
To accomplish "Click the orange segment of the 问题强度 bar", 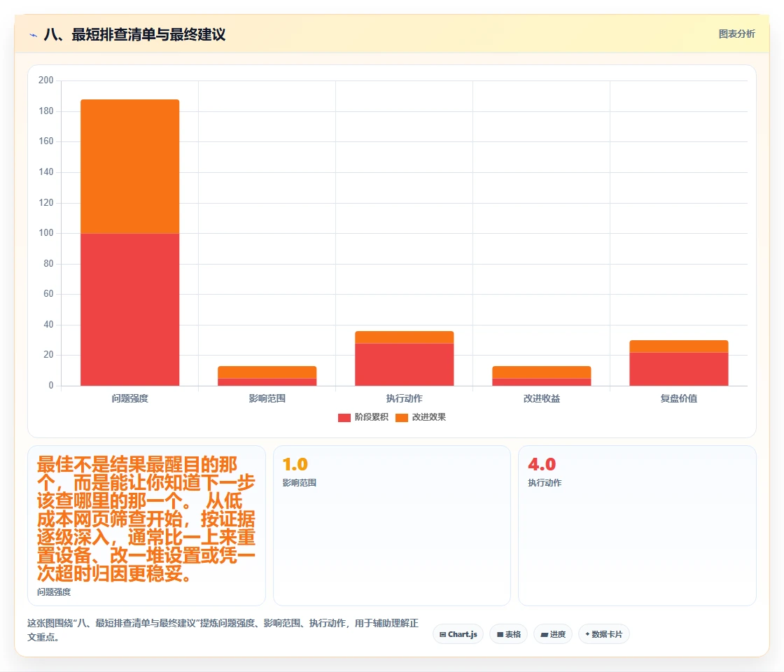I will [130, 167].
